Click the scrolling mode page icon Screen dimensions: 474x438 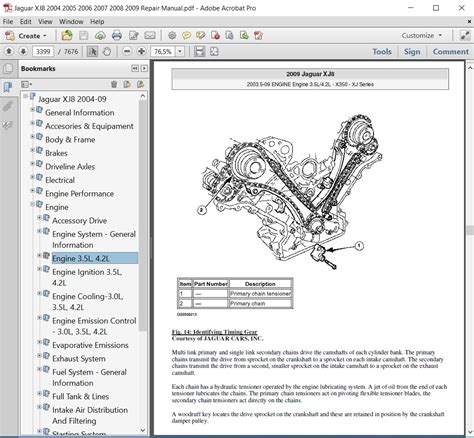[x=200, y=51]
